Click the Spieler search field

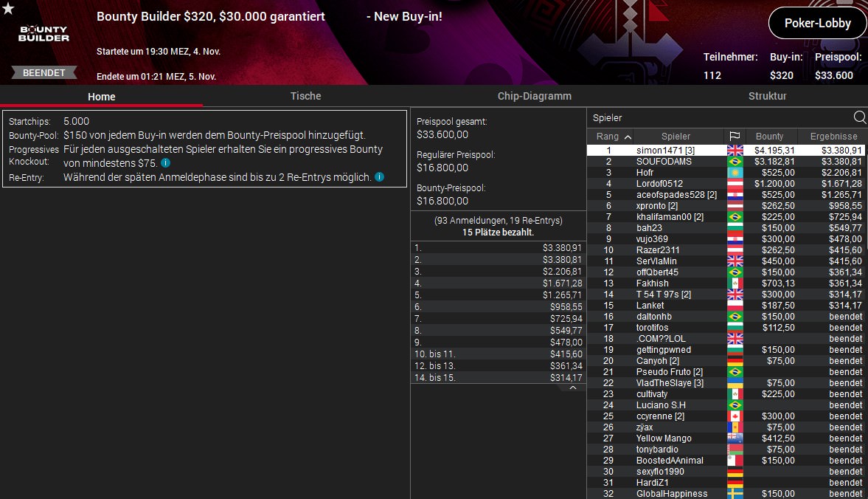click(720, 117)
